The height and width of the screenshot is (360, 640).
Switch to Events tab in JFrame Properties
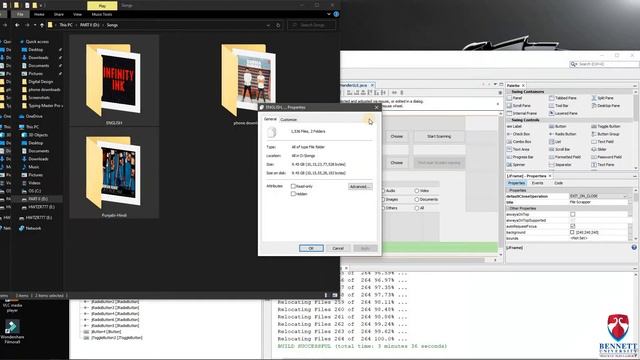pos(538,183)
